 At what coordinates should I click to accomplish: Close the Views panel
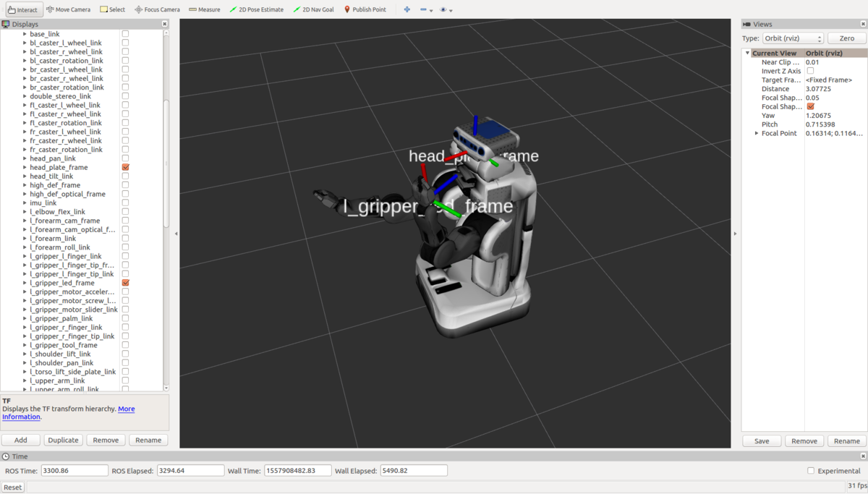(863, 24)
